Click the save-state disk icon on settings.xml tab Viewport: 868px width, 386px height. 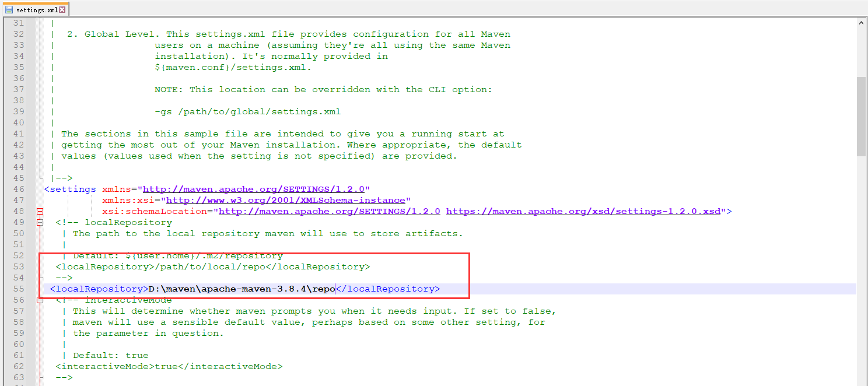(x=9, y=10)
